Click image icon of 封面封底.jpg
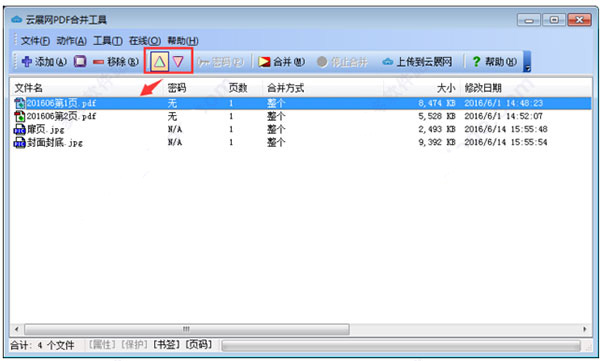This screenshot has width=600, height=361. click(x=20, y=142)
